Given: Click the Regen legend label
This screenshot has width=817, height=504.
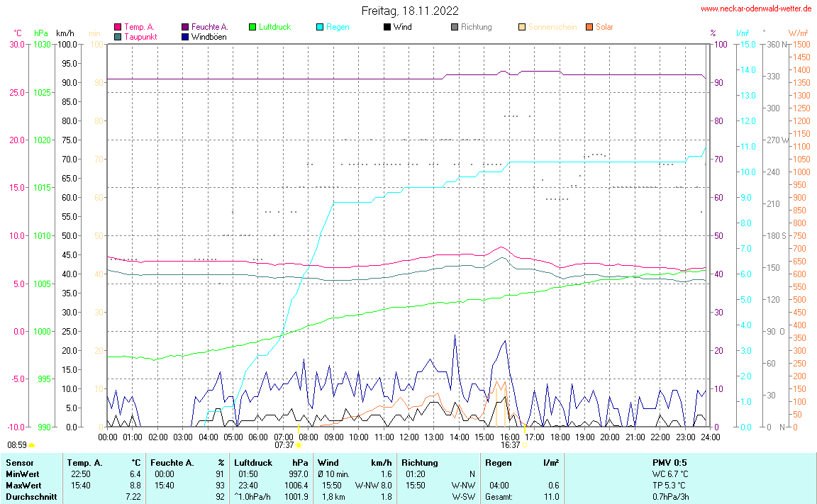Looking at the screenshot, I should click(338, 27).
